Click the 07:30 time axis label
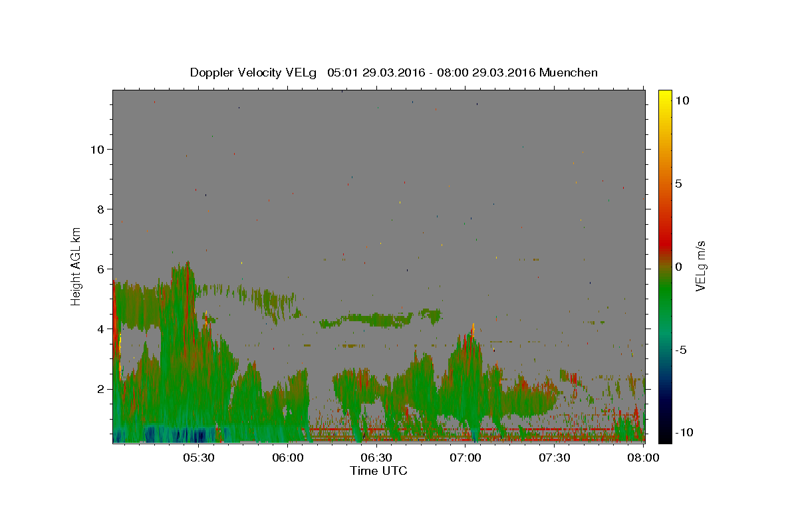Image resolution: width=798 pixels, height=532 pixels. click(555, 458)
